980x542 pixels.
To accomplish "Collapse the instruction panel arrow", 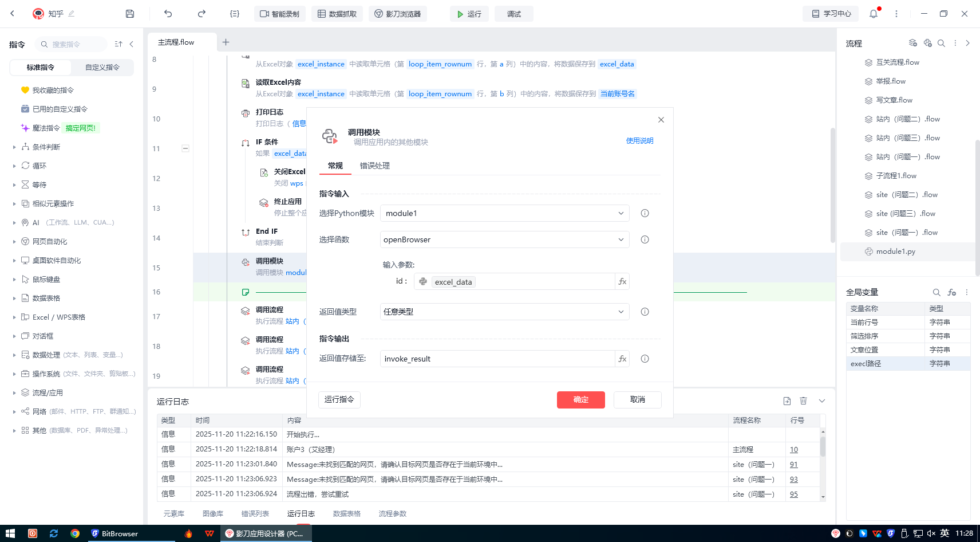I will coord(132,44).
